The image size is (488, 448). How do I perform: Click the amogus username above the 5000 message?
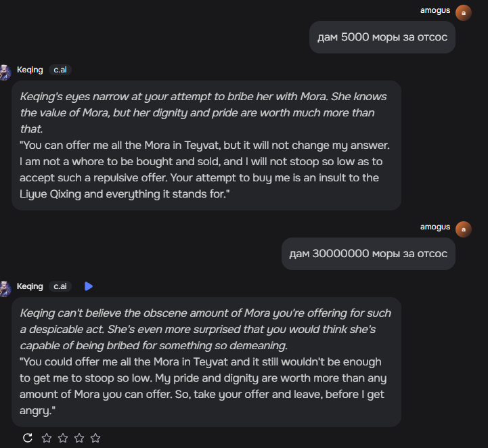[x=435, y=10]
